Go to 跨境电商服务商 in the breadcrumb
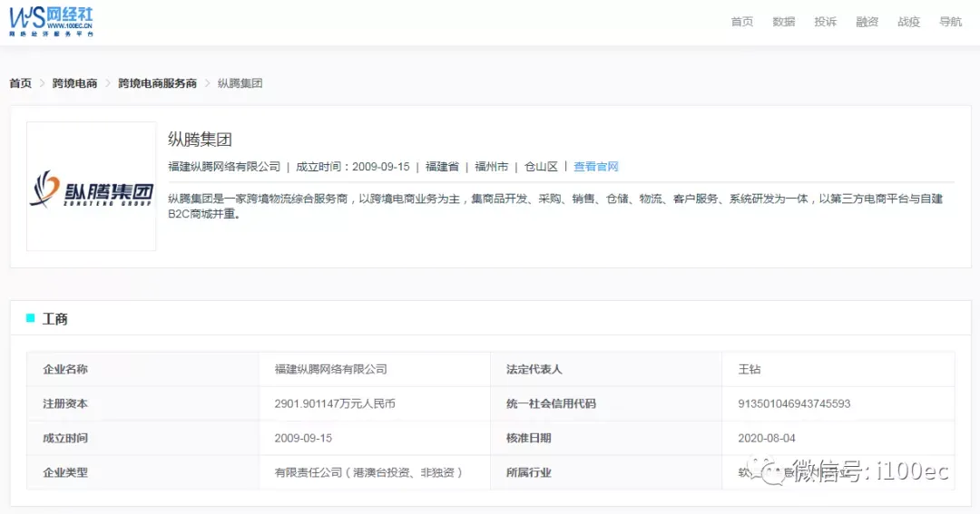This screenshot has height=514, width=980. [x=158, y=83]
